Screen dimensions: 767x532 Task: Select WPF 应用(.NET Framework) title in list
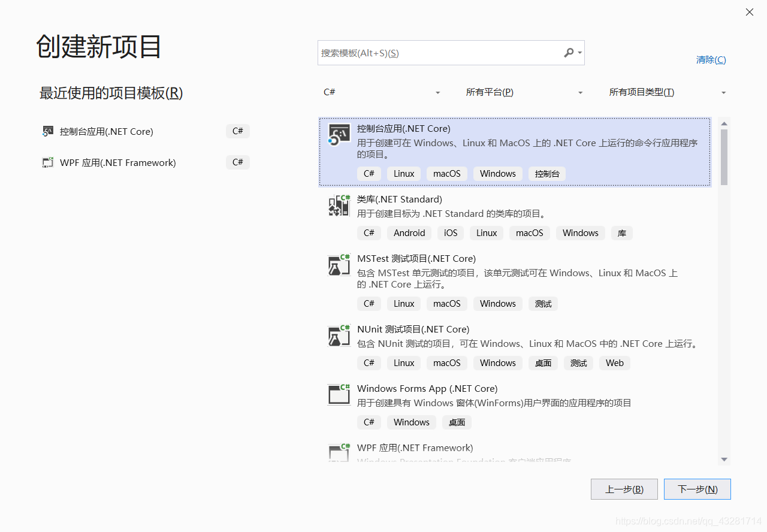pyautogui.click(x=415, y=448)
